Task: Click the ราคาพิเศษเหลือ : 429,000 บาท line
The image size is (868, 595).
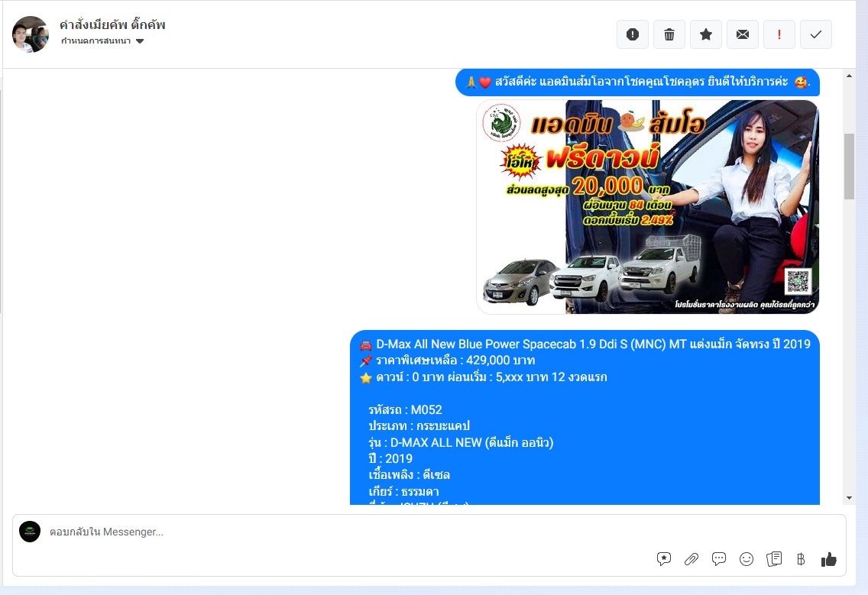Action: point(447,361)
